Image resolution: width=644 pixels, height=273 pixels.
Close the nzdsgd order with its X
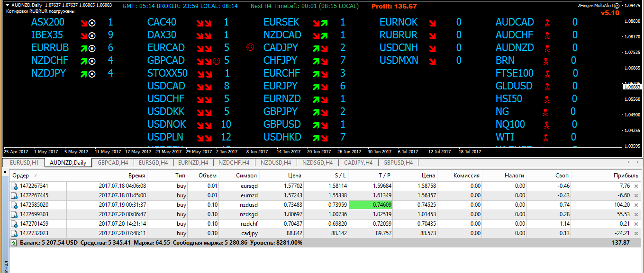pos(636,214)
